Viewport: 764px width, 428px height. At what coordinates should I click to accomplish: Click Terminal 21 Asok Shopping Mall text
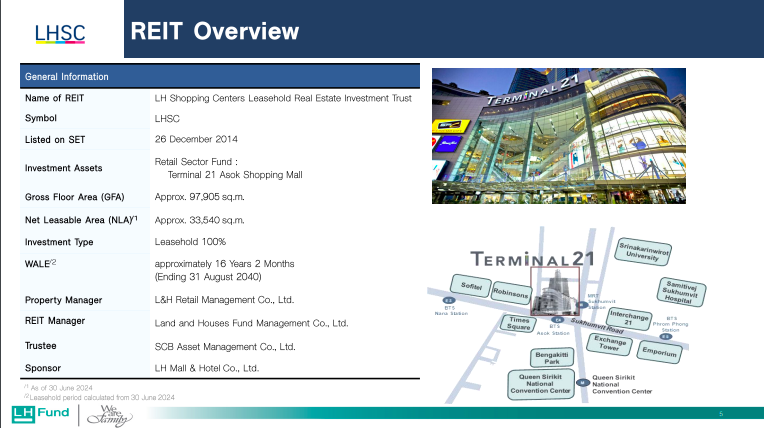[x=235, y=175]
